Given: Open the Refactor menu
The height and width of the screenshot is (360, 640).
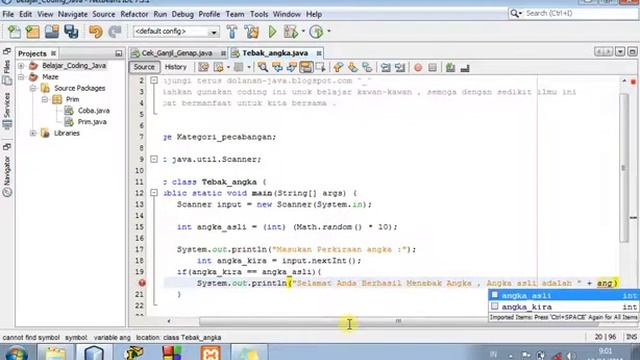Looking at the screenshot, I should pyautogui.click(x=134, y=14).
